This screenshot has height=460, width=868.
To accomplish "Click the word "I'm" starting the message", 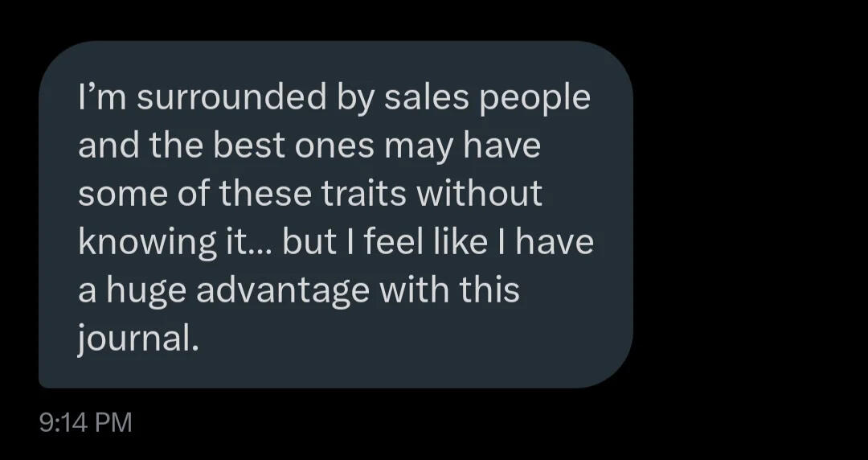I will 99,98.
